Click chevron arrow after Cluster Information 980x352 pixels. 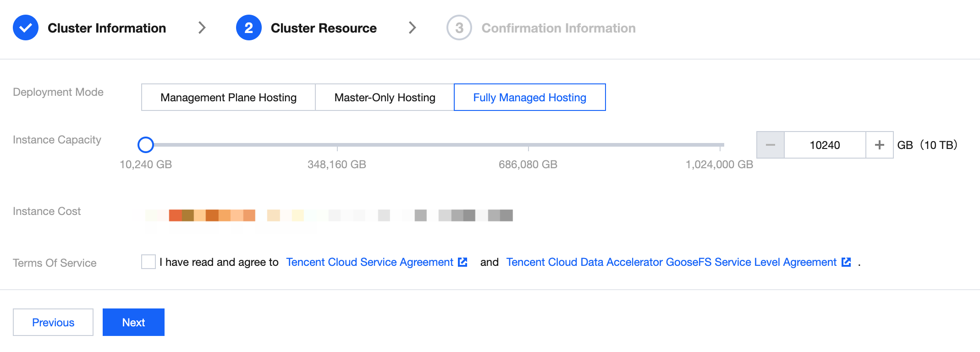(x=202, y=28)
